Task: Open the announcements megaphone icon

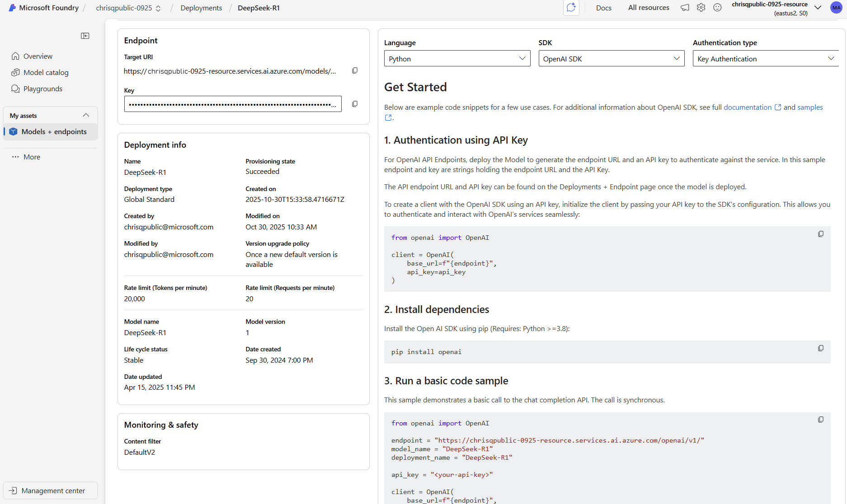Action: tap(685, 8)
